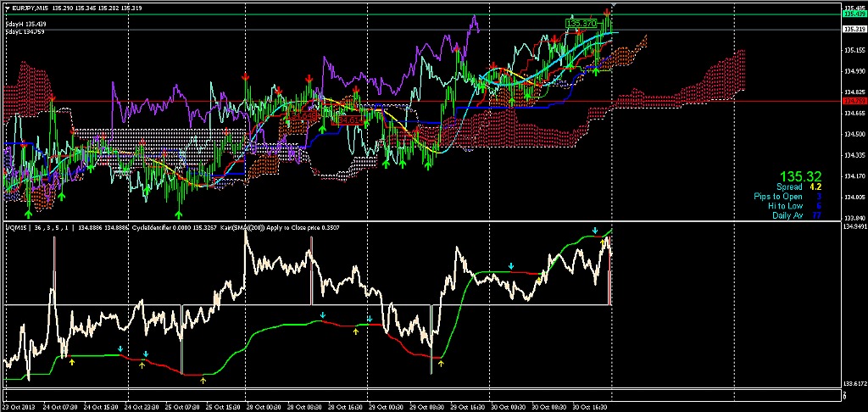Click the Spread 4.2 info line
This screenshot has height=412, width=868.
pos(798,187)
